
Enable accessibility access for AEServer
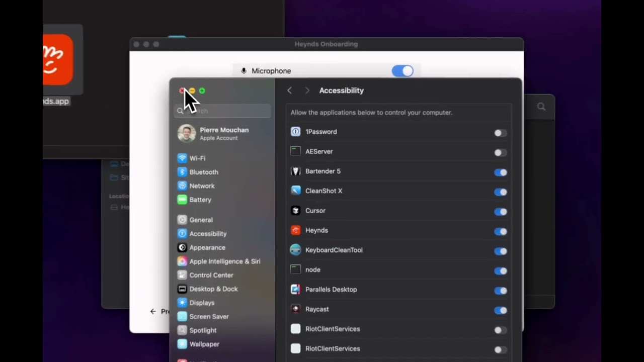click(500, 152)
